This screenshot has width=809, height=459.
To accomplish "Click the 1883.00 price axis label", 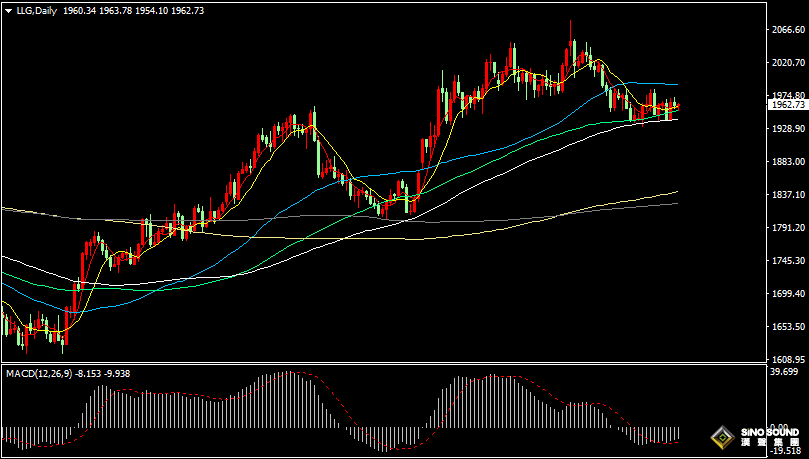I will tap(789, 161).
